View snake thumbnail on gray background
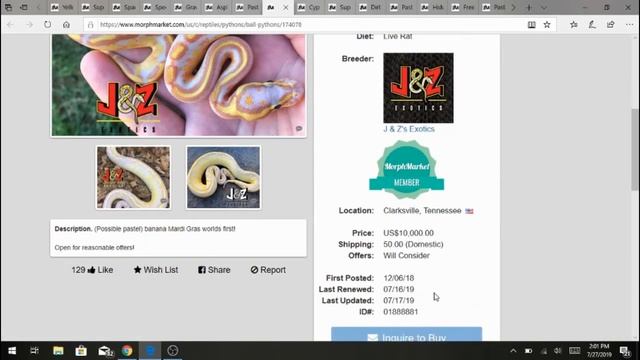Screen dimensions: 640x360 pos(223,178)
